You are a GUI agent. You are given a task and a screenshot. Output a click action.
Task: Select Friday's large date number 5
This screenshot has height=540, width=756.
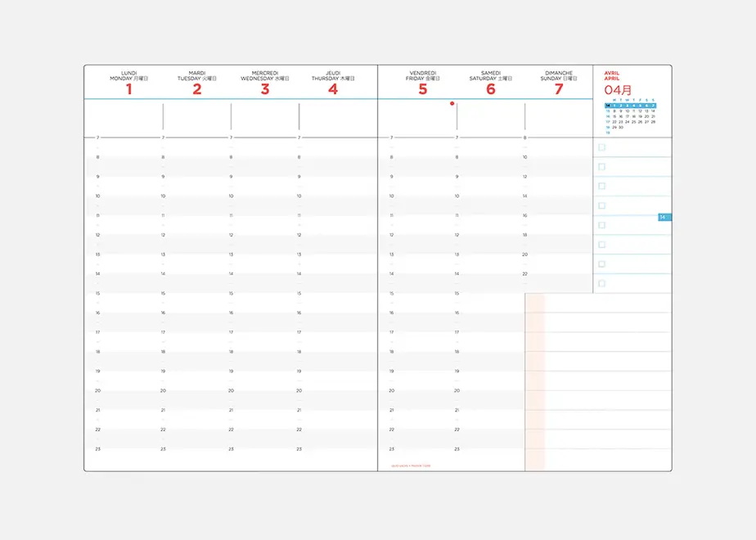[423, 89]
